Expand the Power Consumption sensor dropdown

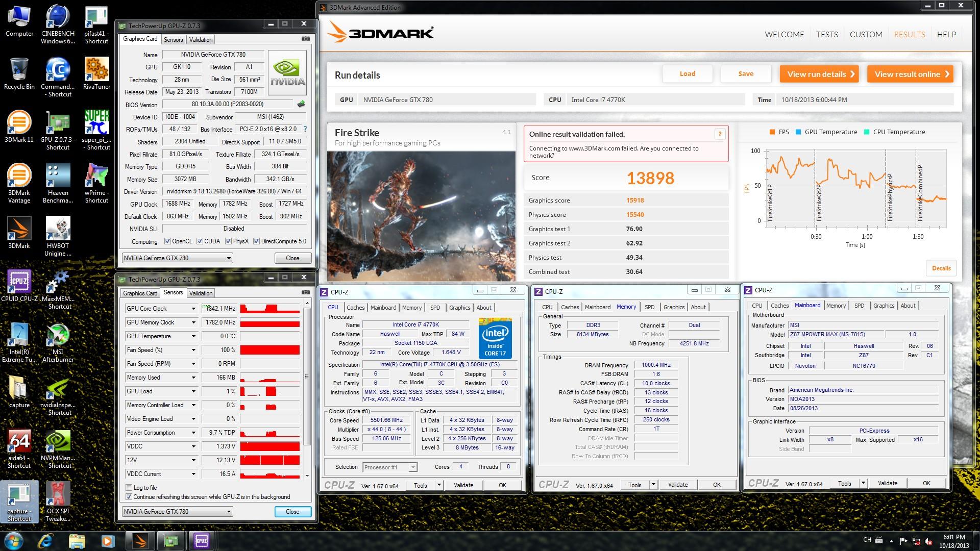pyautogui.click(x=193, y=433)
